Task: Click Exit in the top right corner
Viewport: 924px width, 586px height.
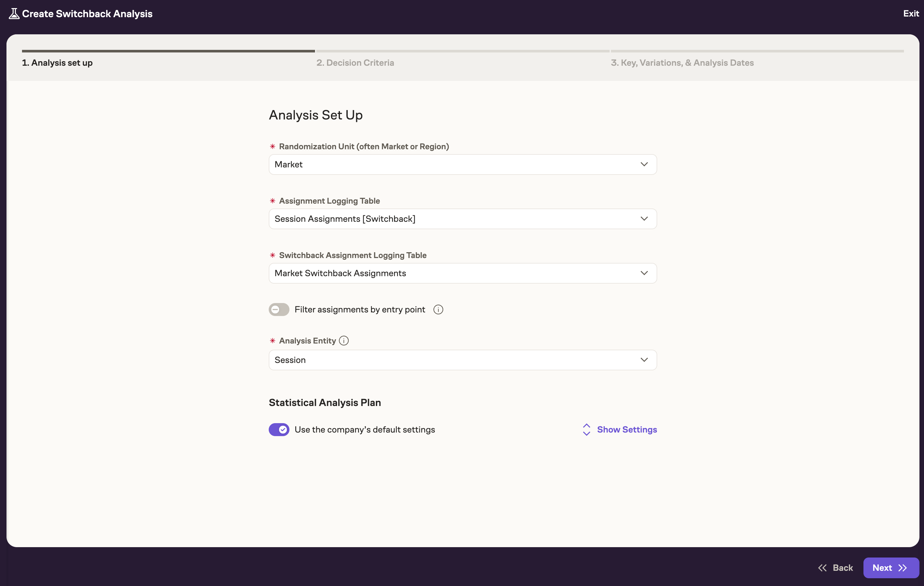Action: [x=911, y=13]
